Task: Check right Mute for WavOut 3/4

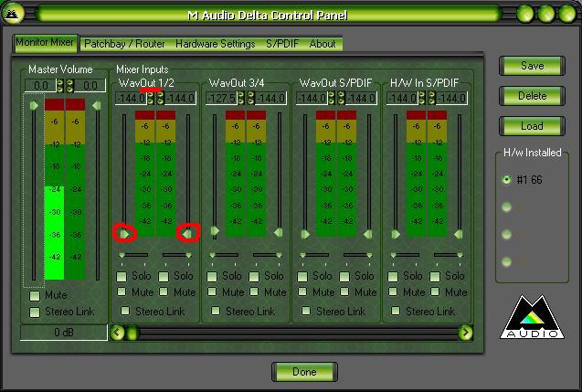Action: click(254, 291)
